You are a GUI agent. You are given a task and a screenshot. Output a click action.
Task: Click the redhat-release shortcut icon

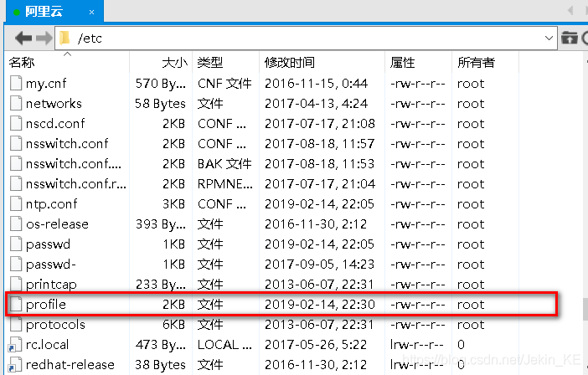point(15,365)
